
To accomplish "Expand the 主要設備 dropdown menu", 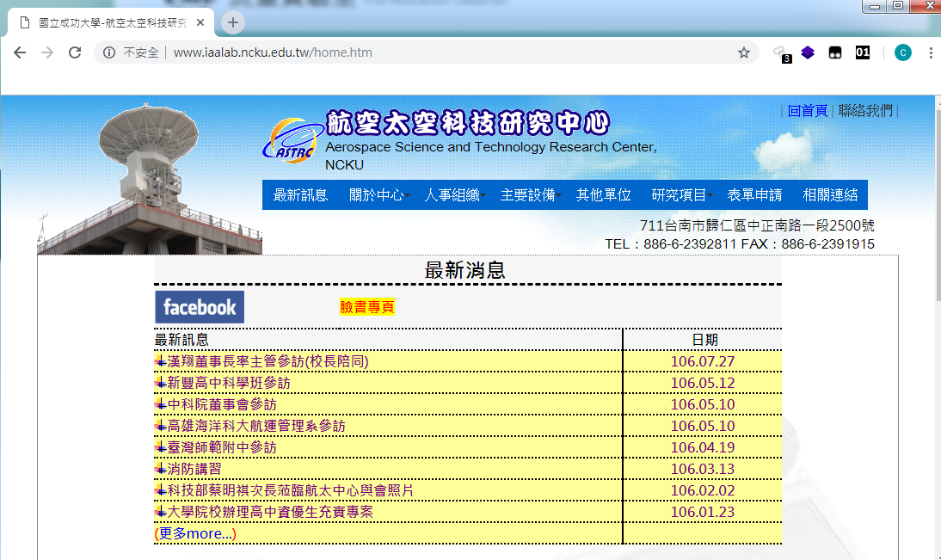I will pyautogui.click(x=530, y=195).
